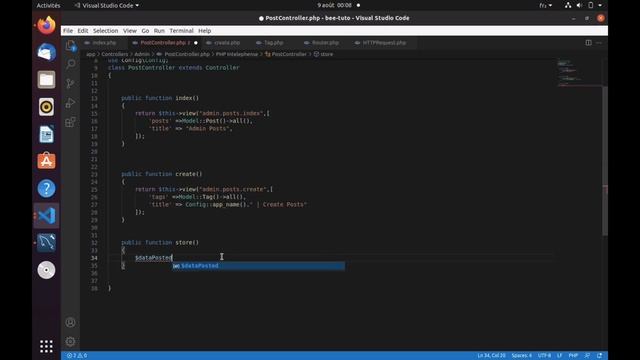Viewport: 640px width, 360px height.
Task: Open the network system tray icon
Action: 568,5
